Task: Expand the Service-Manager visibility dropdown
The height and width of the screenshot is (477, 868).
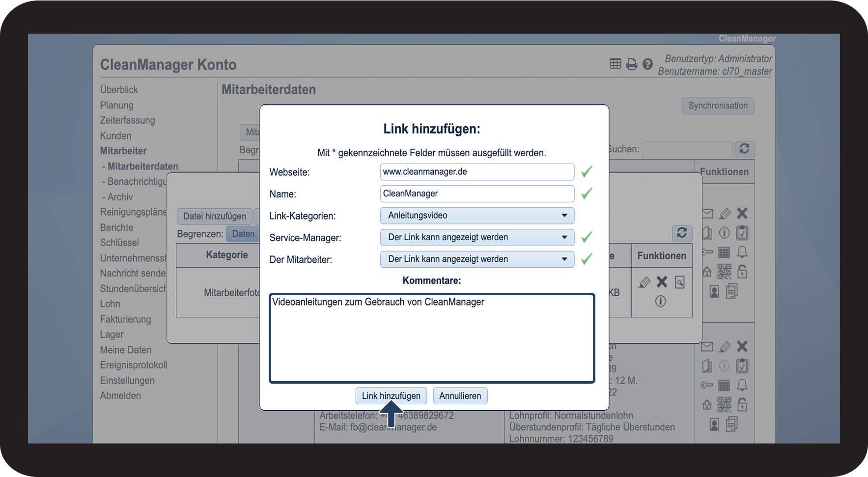Action: tap(476, 237)
